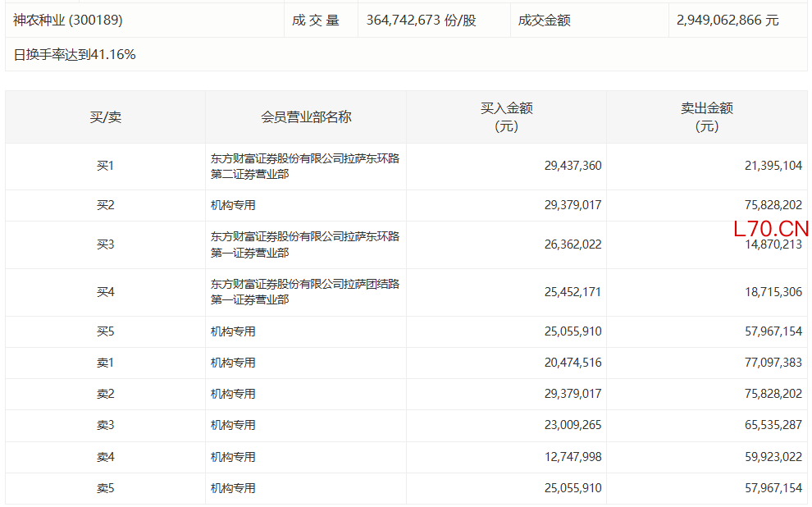Open 拉萨东环路第二证券营业部 brokerage entry
This screenshot has width=812, height=507.
point(305,166)
